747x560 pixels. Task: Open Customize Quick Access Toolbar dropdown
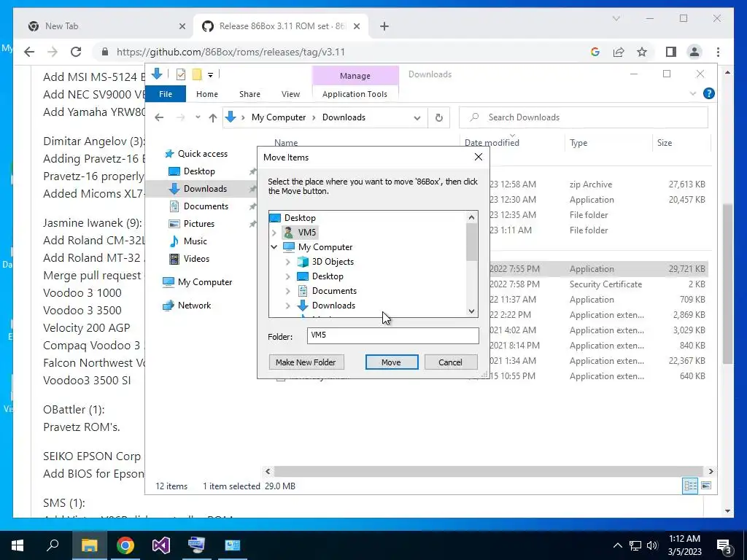point(210,75)
